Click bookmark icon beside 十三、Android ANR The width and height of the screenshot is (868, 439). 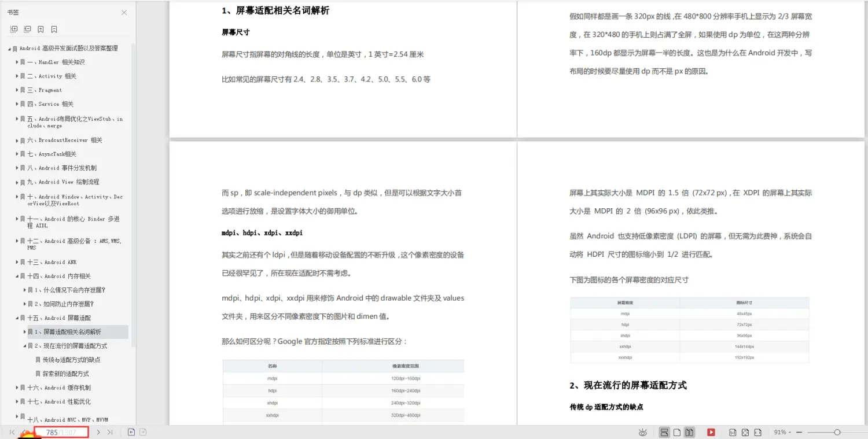click(23, 262)
